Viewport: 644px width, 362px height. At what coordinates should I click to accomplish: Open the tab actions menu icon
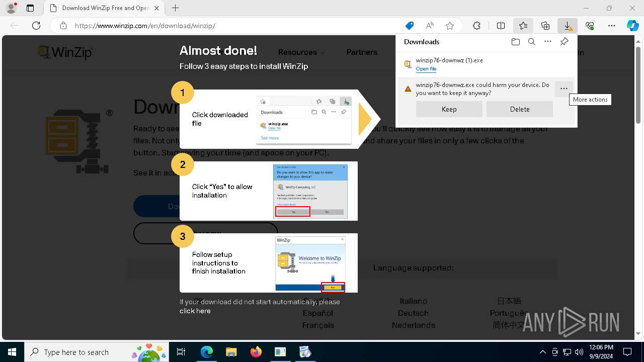click(x=30, y=8)
